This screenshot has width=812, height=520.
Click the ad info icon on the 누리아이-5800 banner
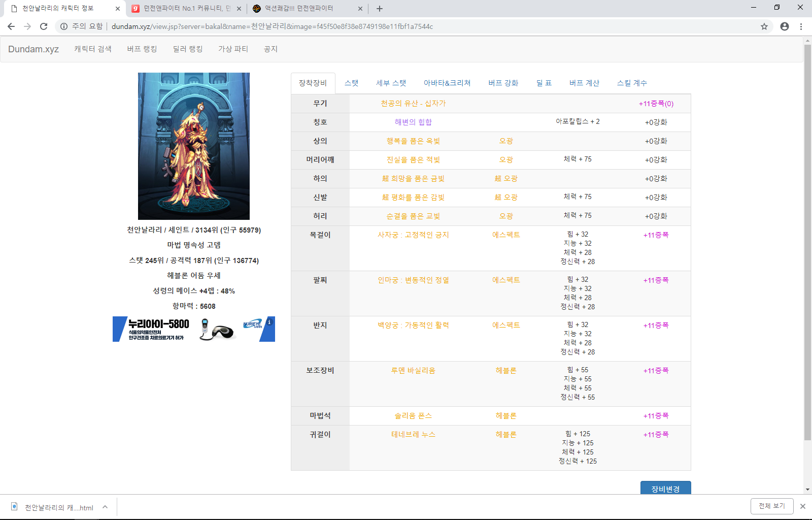point(269,322)
